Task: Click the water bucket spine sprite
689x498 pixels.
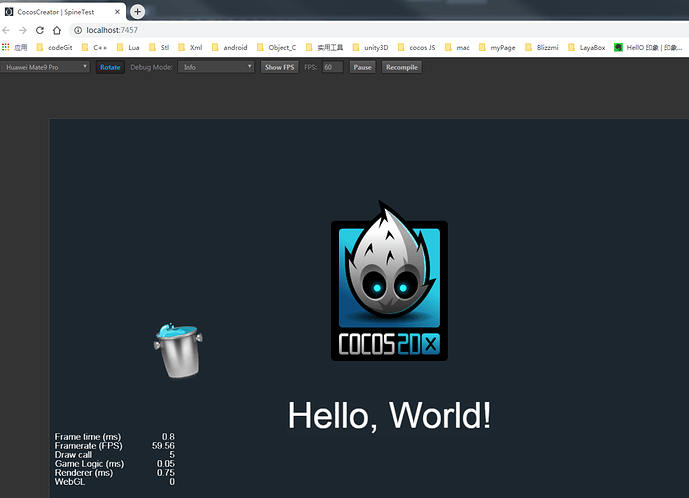Action: click(178, 350)
